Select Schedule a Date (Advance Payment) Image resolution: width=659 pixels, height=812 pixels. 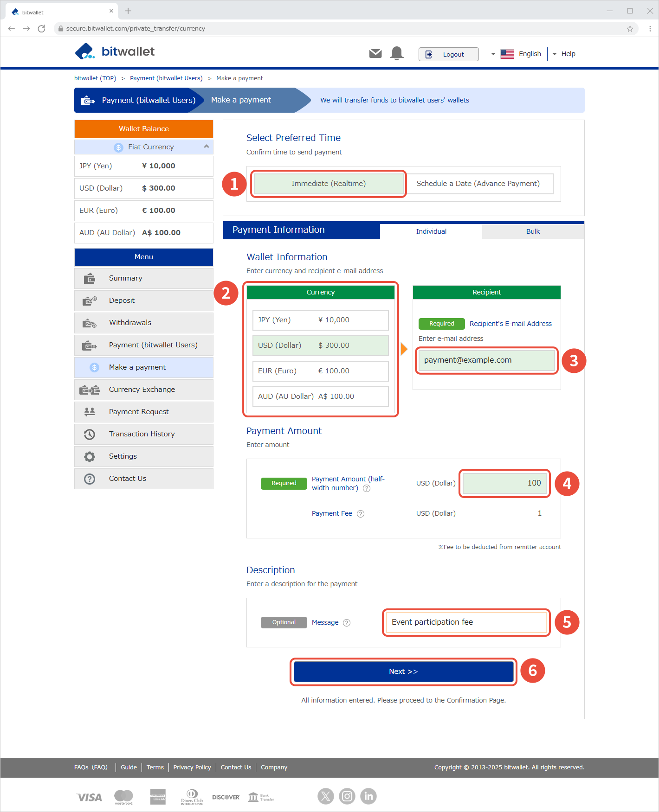[478, 184]
